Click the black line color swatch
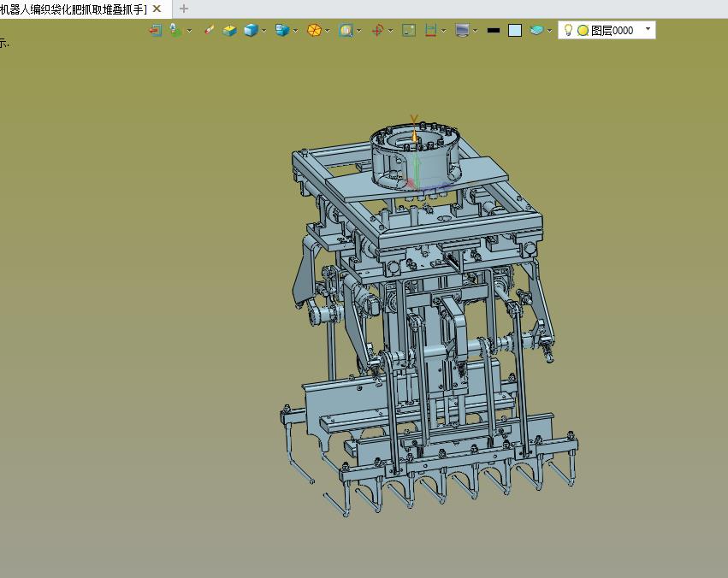The image size is (728, 578). [x=493, y=30]
